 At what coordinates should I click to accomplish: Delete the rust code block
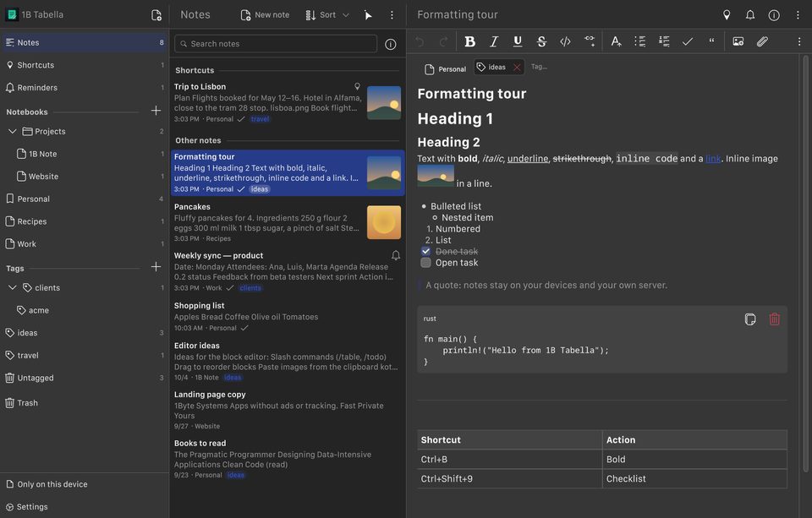774,319
